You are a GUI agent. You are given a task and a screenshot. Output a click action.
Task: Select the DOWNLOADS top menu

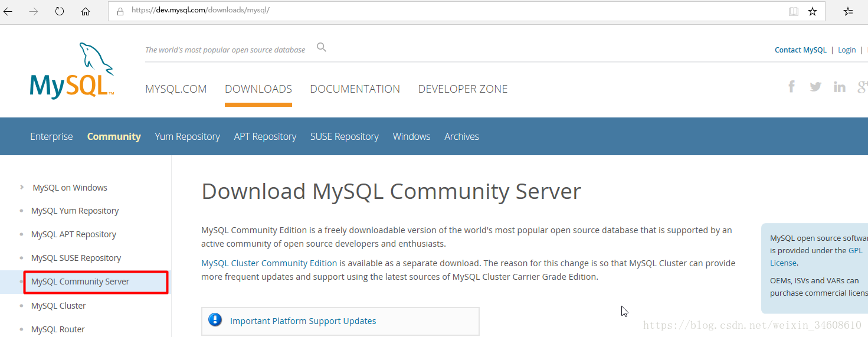[x=258, y=89]
